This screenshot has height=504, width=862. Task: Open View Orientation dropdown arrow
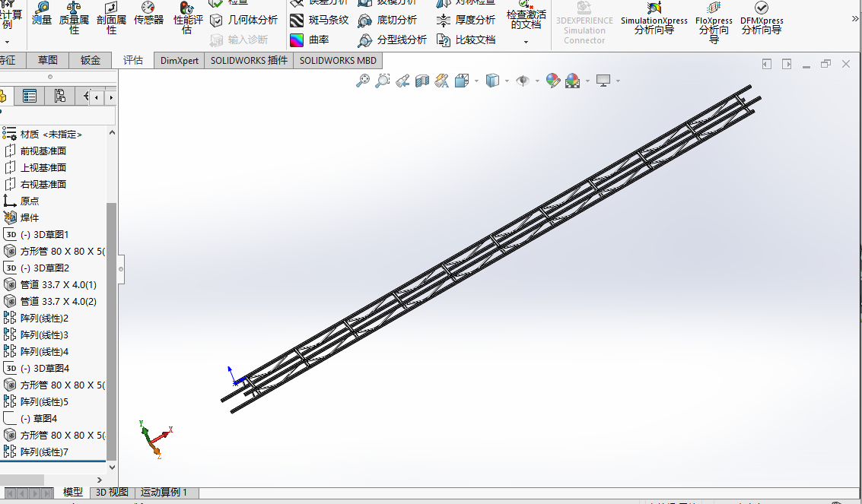(x=476, y=81)
